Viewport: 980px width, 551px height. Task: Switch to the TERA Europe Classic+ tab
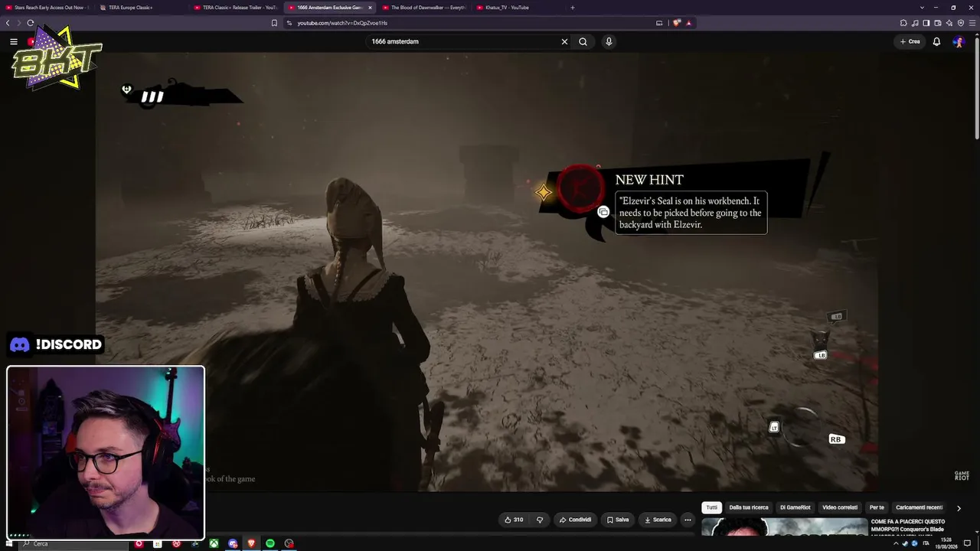[140, 8]
